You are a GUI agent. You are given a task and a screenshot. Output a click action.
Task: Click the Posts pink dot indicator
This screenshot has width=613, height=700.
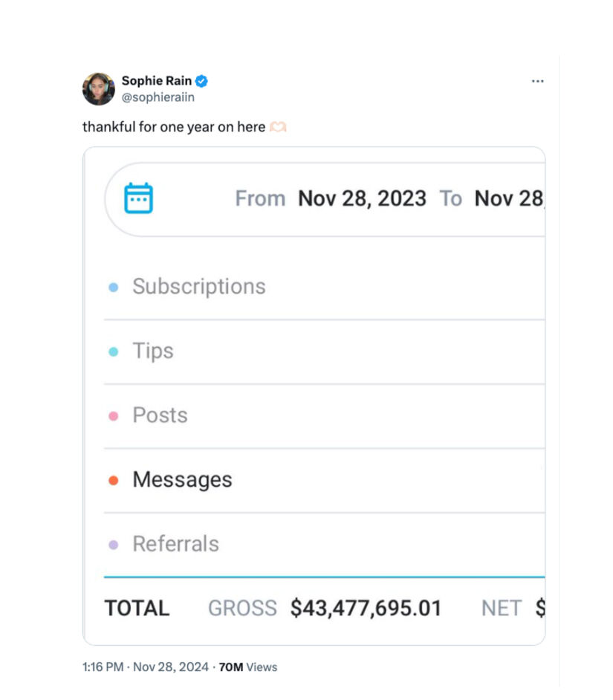(x=114, y=416)
